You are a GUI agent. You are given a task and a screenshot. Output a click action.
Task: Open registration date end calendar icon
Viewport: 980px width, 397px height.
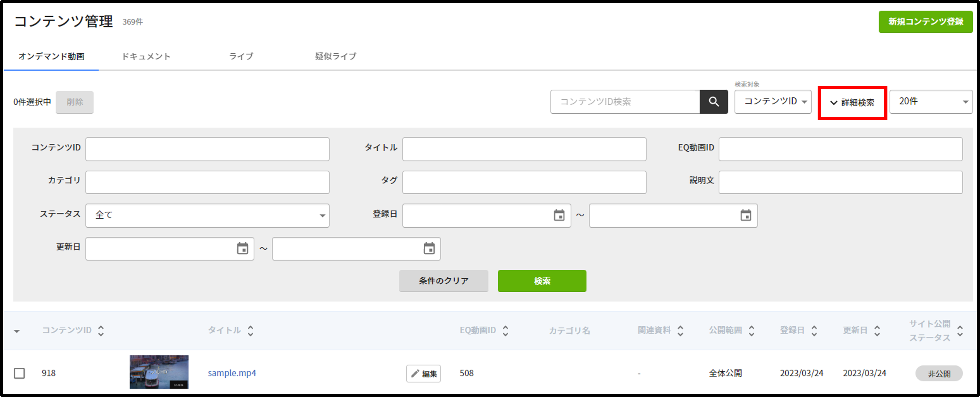pyautogui.click(x=746, y=216)
